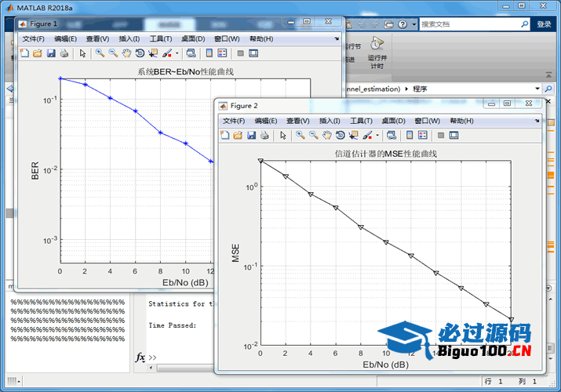Select Brush data tool in Figure 2

pos(367,135)
